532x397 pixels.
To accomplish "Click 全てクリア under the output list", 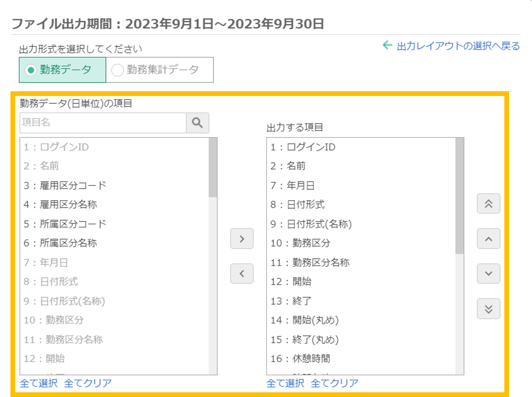I will coord(335,383).
